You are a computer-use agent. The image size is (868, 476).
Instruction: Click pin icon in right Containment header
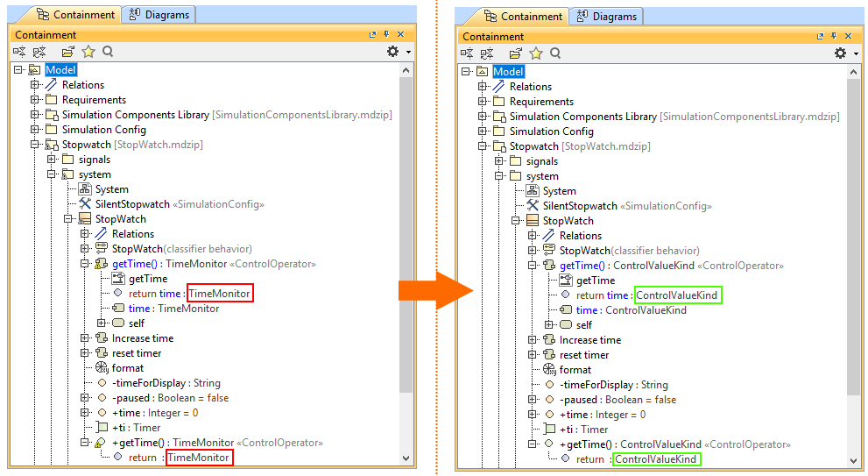834,36
